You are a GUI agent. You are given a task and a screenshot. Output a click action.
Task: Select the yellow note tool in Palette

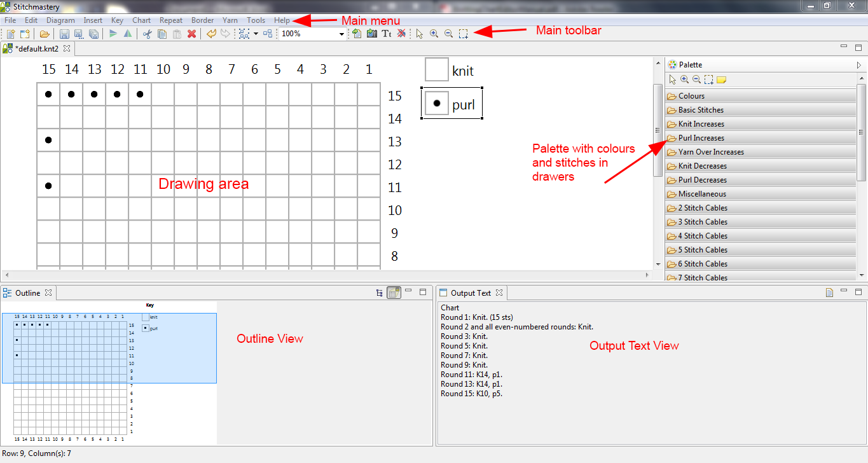click(x=722, y=79)
